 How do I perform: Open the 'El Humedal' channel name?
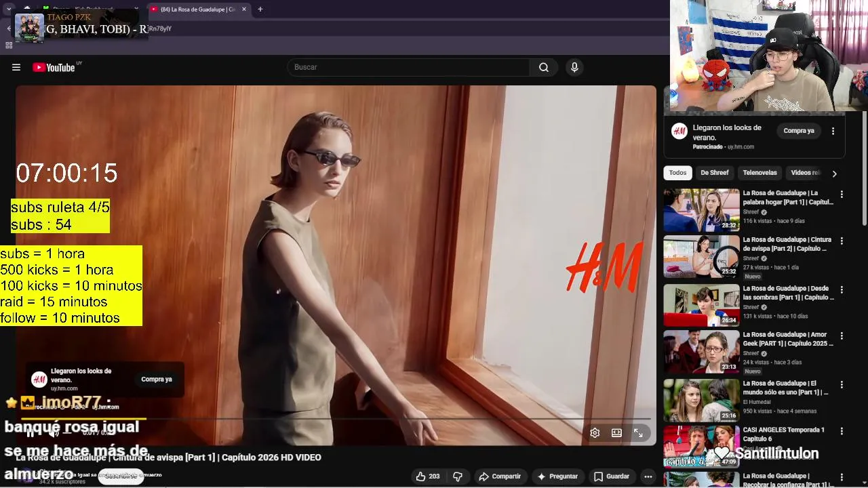(x=757, y=402)
